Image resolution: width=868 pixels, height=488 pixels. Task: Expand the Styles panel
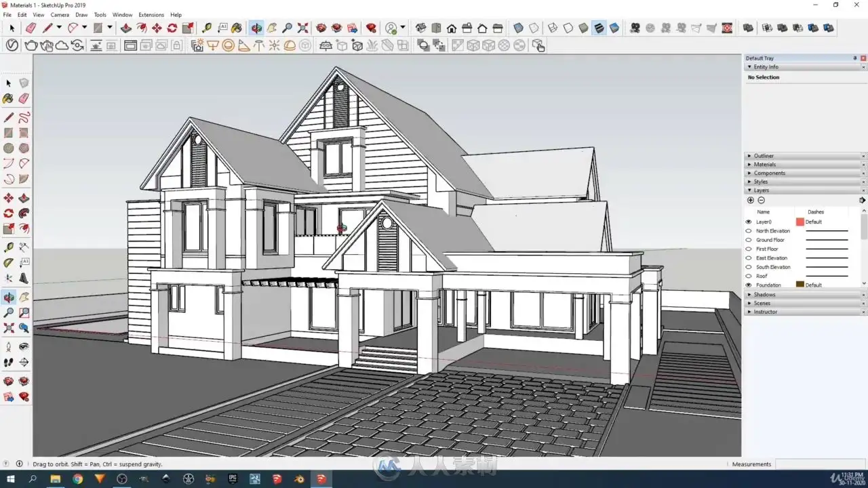(x=749, y=182)
